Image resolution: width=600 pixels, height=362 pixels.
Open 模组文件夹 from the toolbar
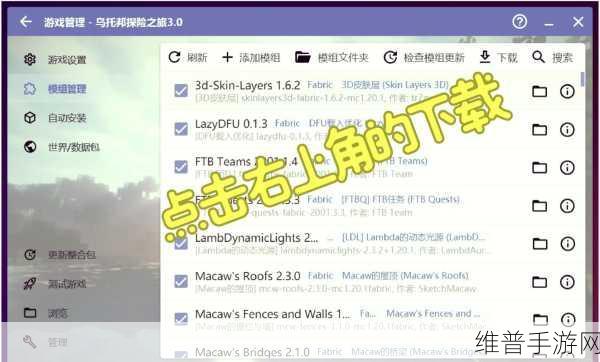[x=331, y=57]
